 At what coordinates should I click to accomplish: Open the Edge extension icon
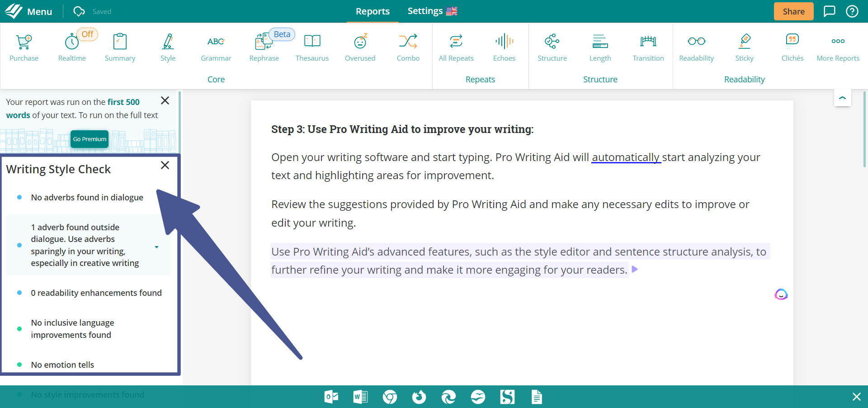(448, 397)
